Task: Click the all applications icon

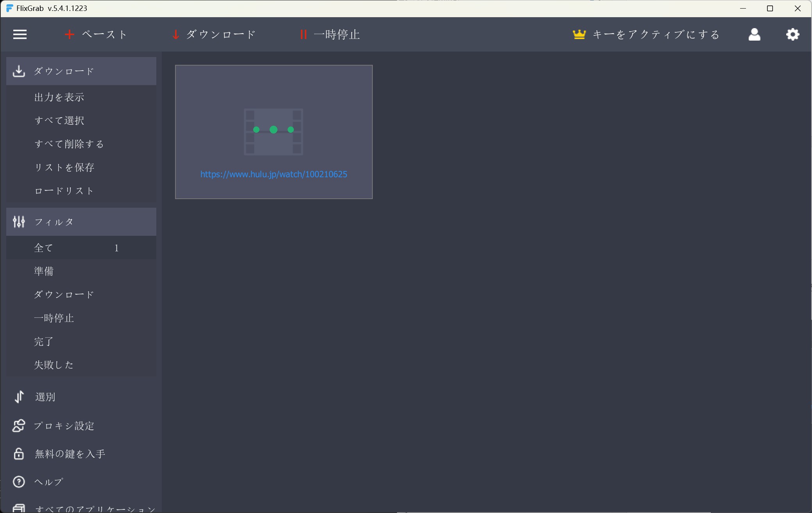Action: (x=19, y=508)
